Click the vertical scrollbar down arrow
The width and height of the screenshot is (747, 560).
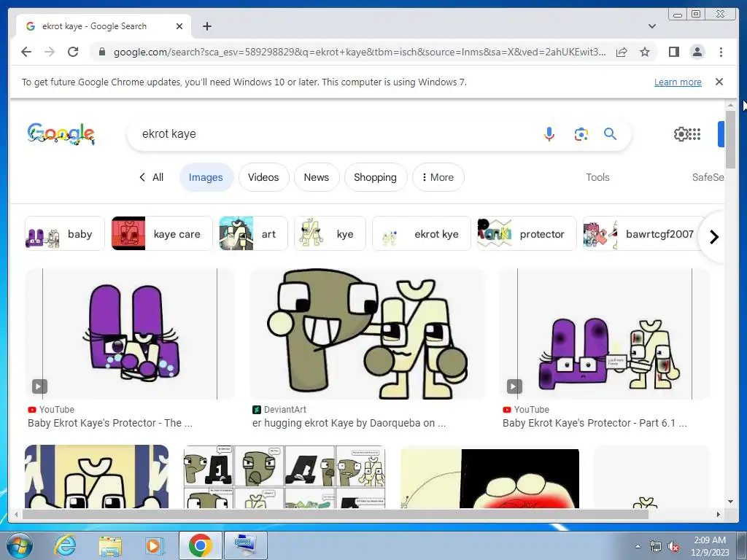(730, 502)
